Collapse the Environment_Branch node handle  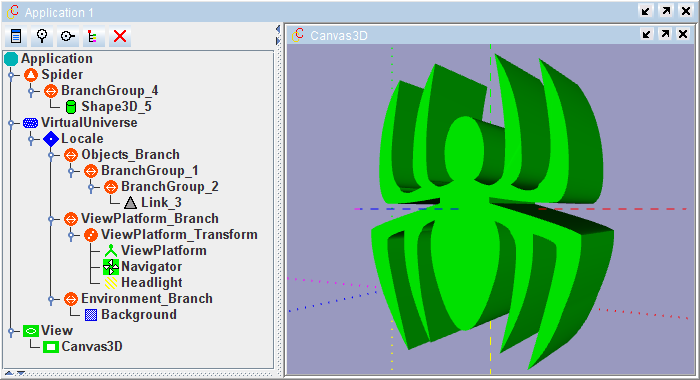51,299
